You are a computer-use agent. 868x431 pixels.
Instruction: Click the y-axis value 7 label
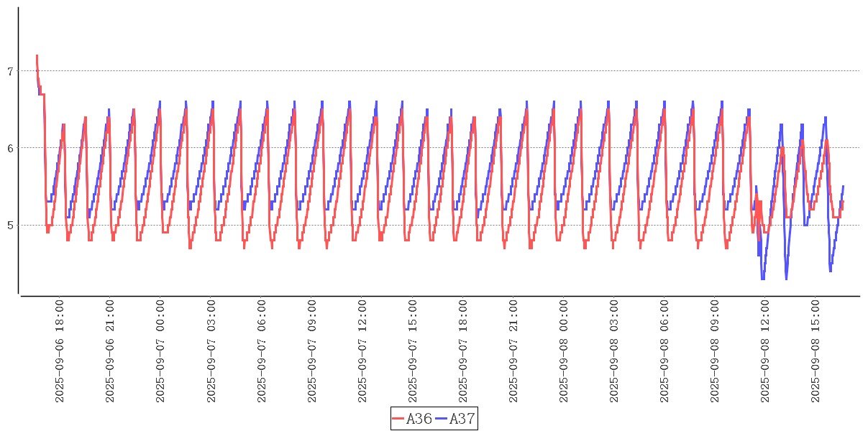click(x=9, y=71)
